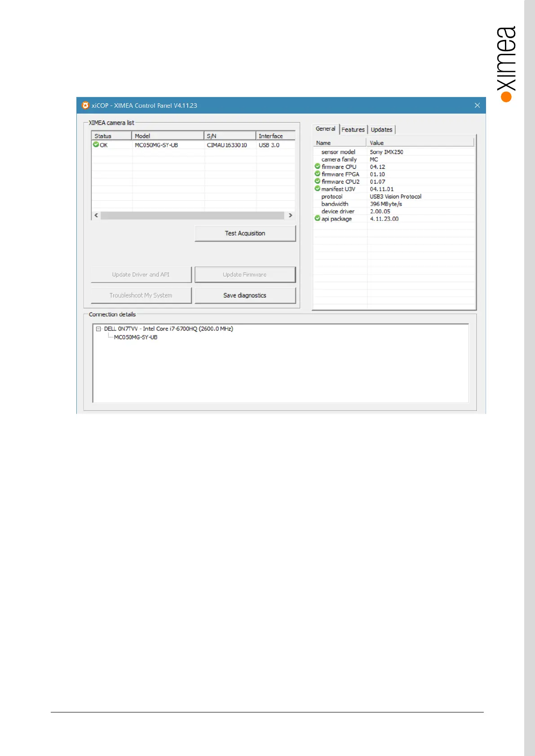Click green check icon beside api package
This screenshot has width=535, height=756.
tap(318, 219)
